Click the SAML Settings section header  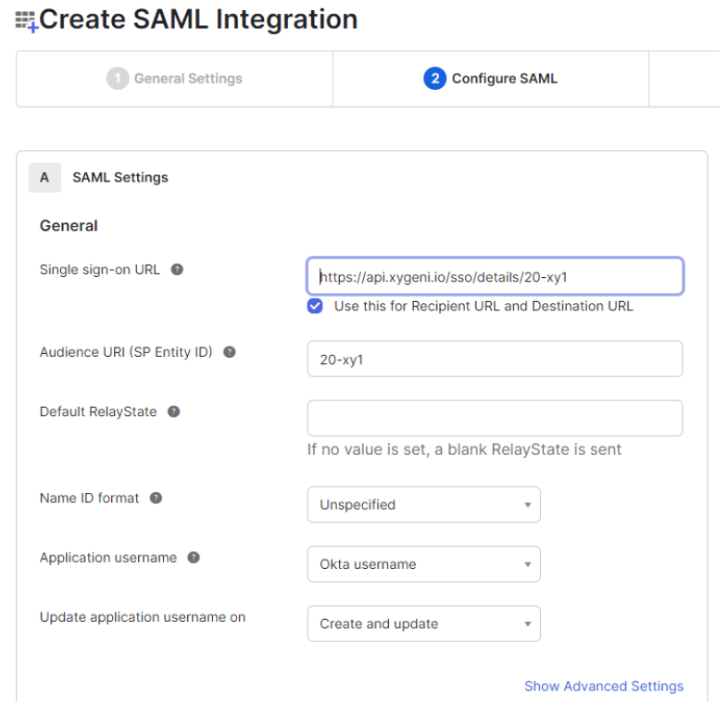tap(120, 177)
